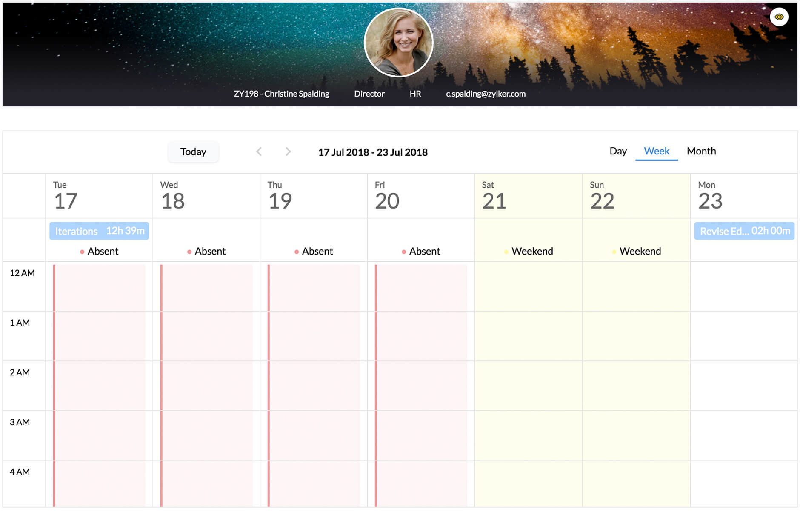Switch to Day view
The height and width of the screenshot is (532, 800).
[618, 151]
